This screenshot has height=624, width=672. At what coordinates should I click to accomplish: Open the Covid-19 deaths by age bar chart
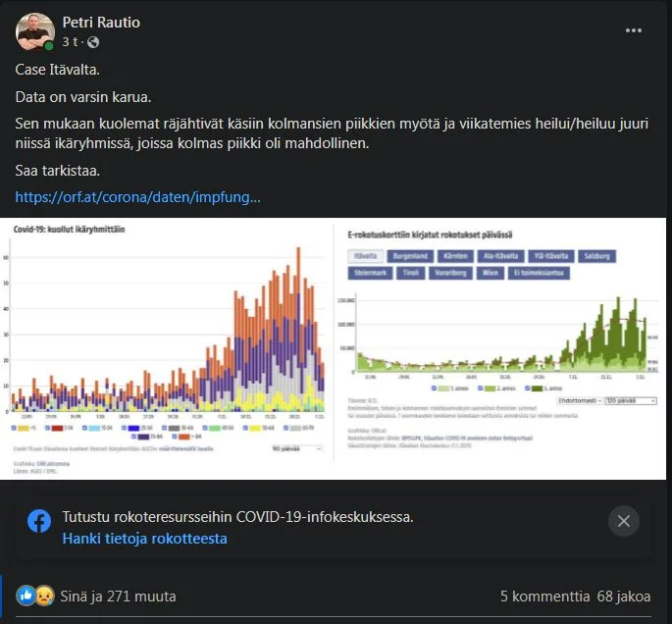click(x=168, y=329)
